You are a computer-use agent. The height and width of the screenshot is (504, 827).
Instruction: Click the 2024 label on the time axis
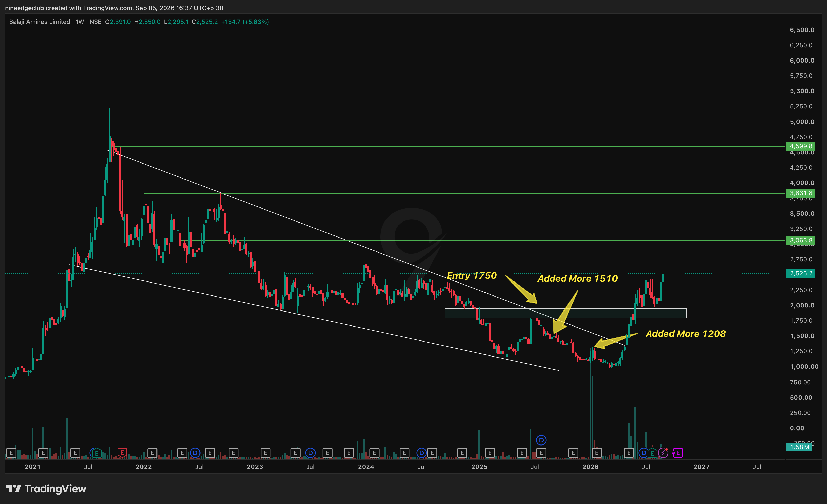pyautogui.click(x=366, y=467)
